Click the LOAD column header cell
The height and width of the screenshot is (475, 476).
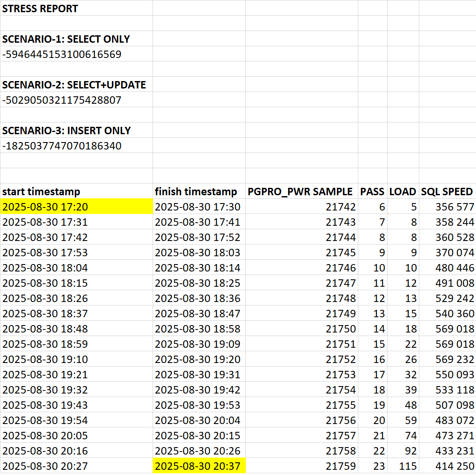point(403,191)
